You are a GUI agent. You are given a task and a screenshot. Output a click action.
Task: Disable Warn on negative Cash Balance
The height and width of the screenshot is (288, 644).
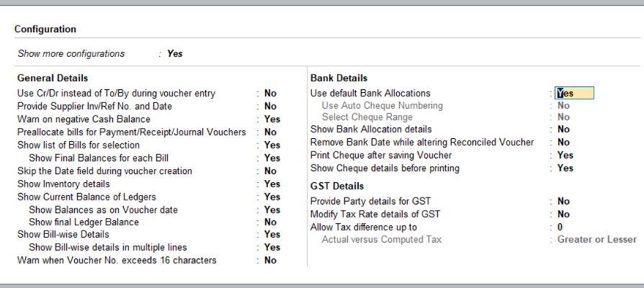pyautogui.click(x=272, y=120)
